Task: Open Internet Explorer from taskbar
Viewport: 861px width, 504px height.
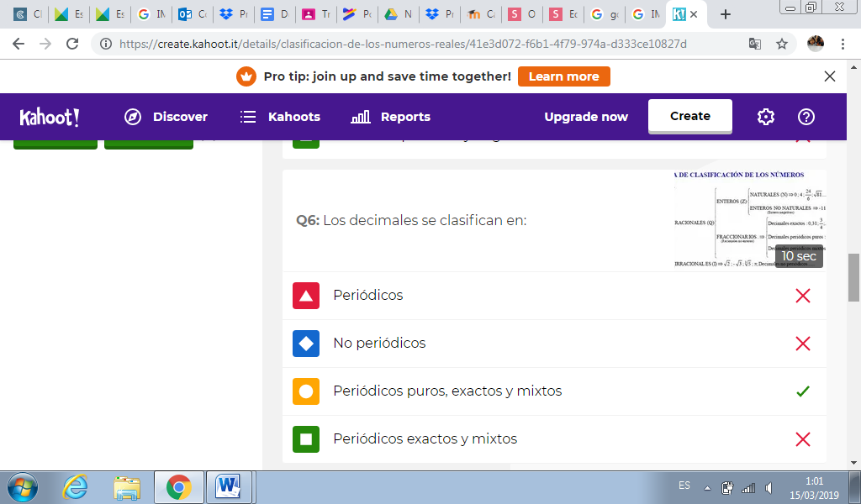Action: [x=75, y=487]
